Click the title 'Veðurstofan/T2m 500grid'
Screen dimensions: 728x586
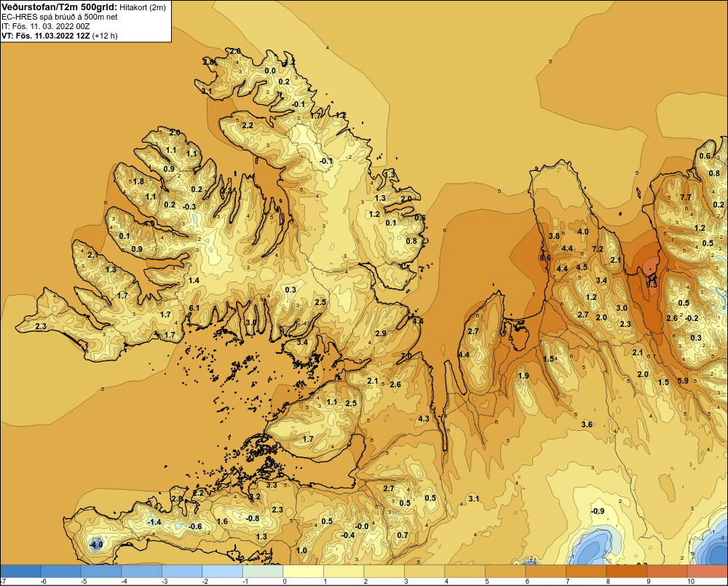(x=58, y=7)
